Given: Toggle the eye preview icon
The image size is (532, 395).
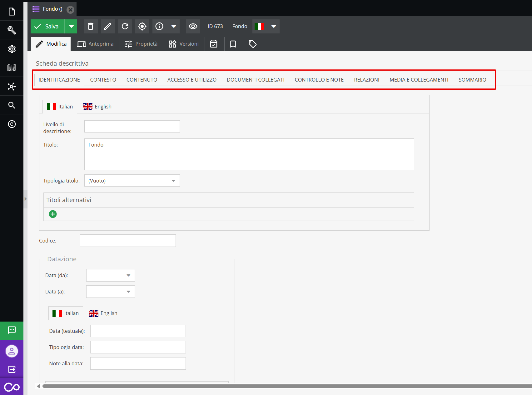Looking at the screenshot, I should click(193, 27).
